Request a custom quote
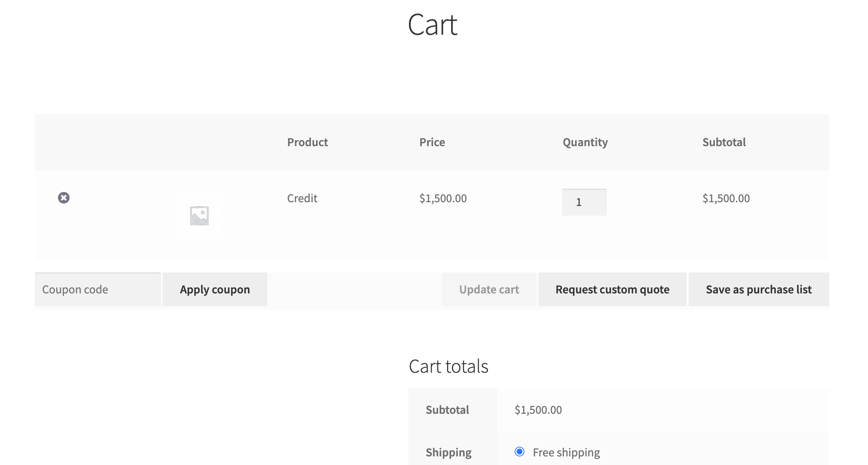 612,289
